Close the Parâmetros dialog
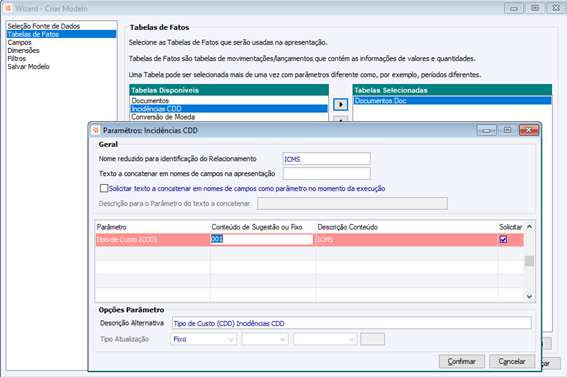567x377 pixels. (x=529, y=130)
